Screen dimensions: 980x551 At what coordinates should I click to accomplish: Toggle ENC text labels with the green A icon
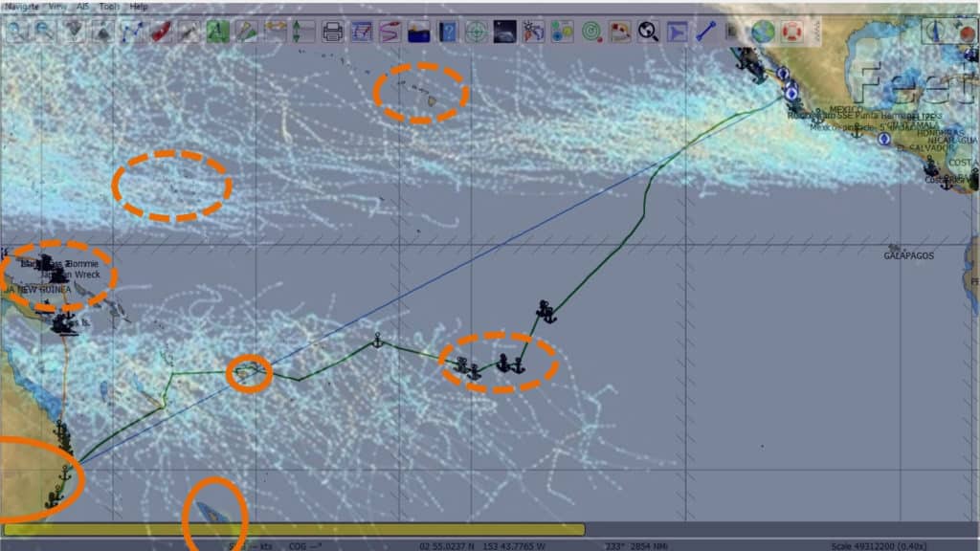[212, 32]
